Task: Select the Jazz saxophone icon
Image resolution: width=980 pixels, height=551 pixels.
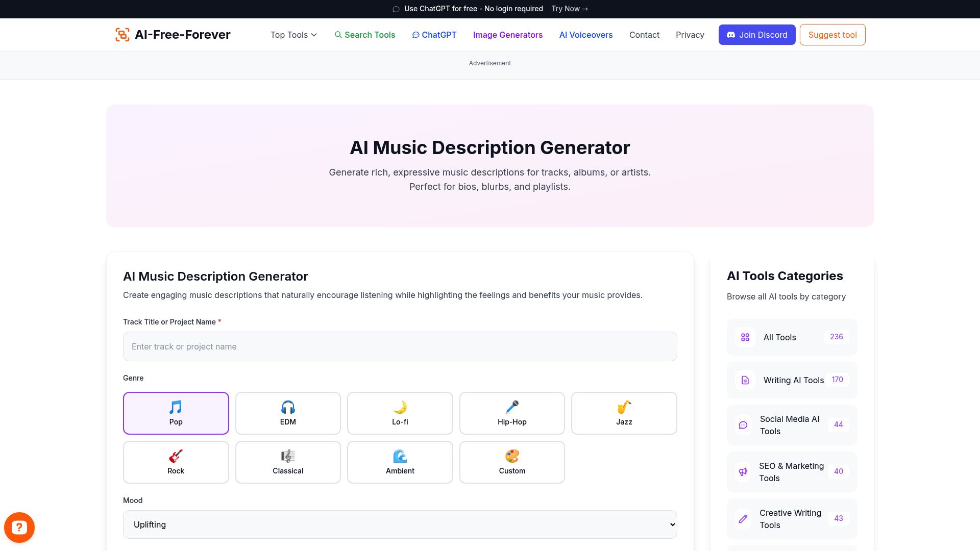Action: click(x=624, y=407)
